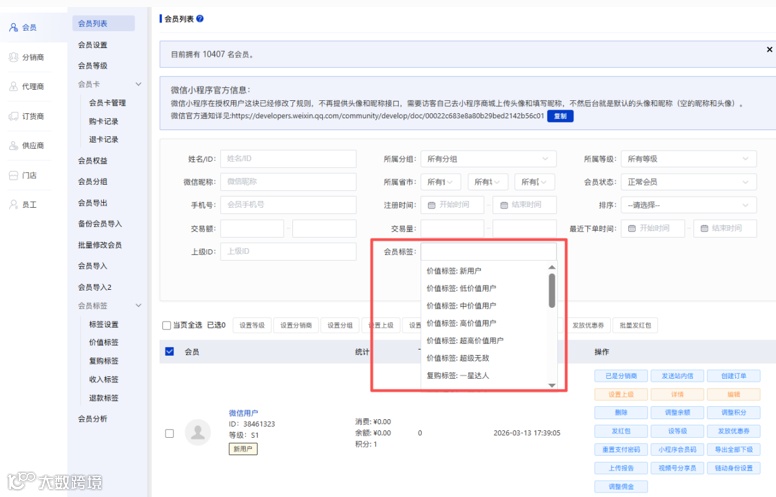Open the third 所属省市 dropdown

[x=534, y=182]
